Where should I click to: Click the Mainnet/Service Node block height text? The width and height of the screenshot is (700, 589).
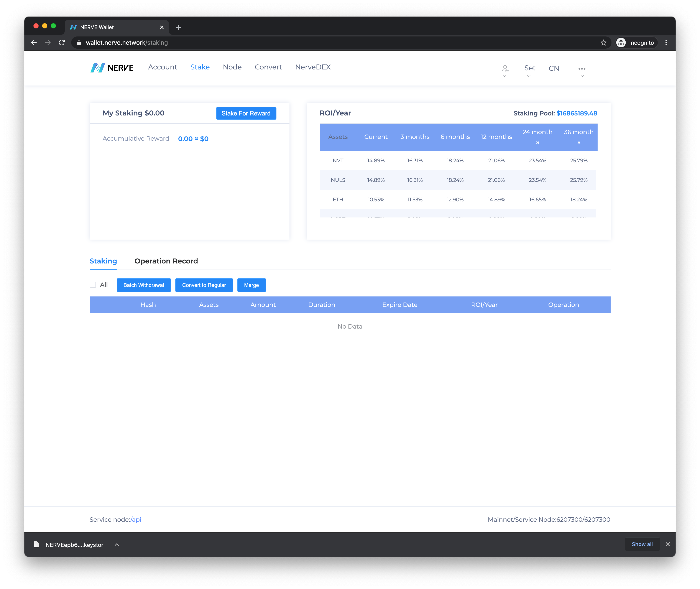[x=549, y=520]
